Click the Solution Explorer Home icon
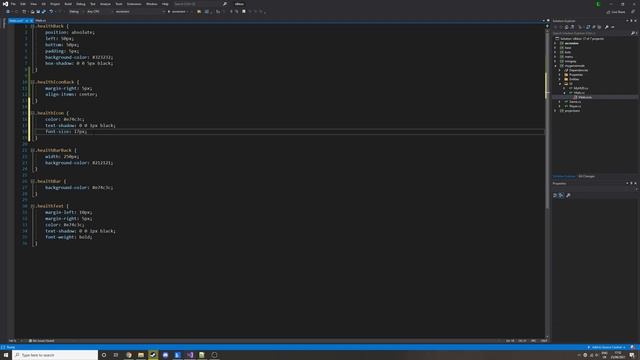This screenshot has height=360, width=640. point(567,27)
